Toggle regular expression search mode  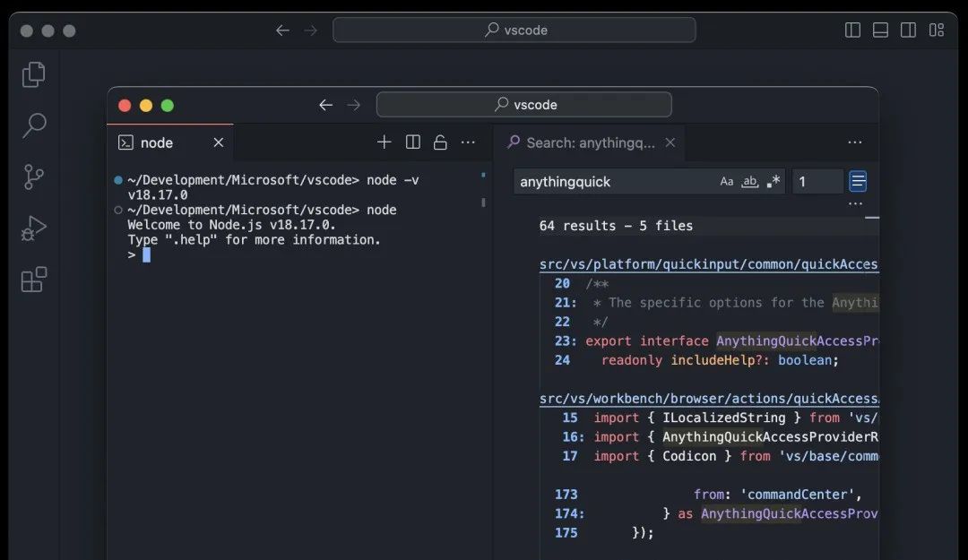774,181
